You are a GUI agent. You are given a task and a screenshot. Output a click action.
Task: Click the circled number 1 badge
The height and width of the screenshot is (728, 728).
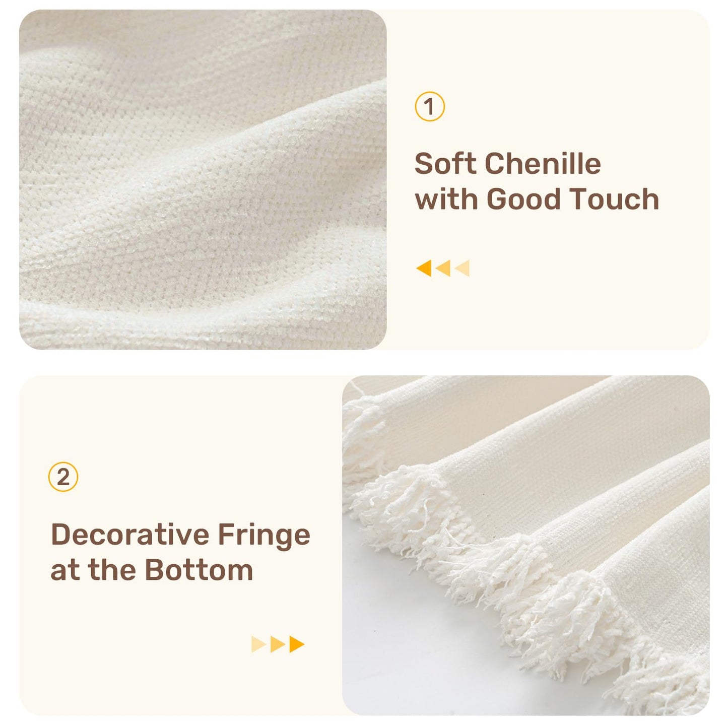coord(430,107)
